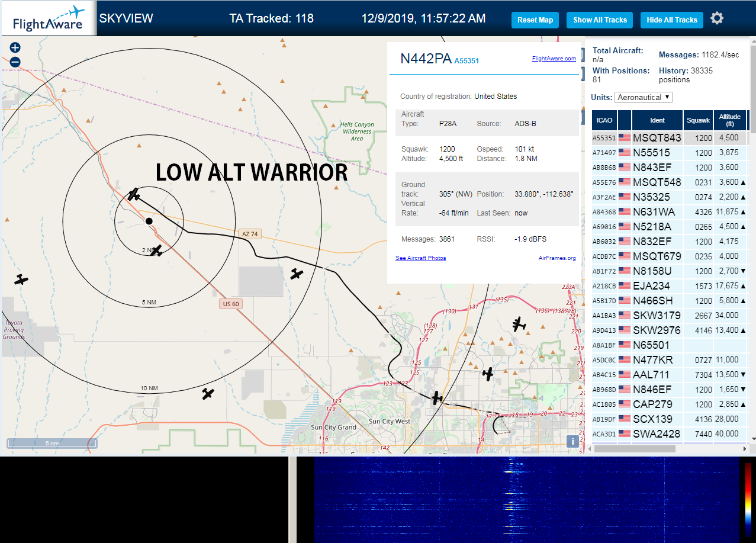
Task: Select aircraft icon north of Sun City West
Action: pos(437,398)
